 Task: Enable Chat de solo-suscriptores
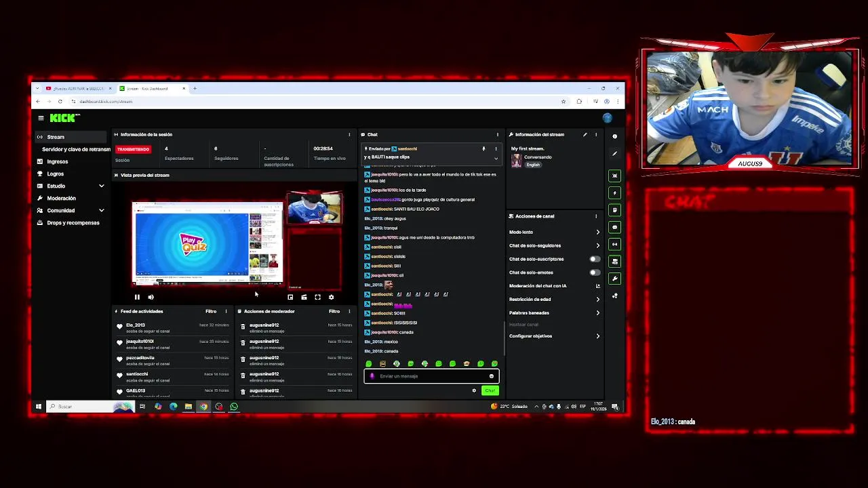coord(595,259)
